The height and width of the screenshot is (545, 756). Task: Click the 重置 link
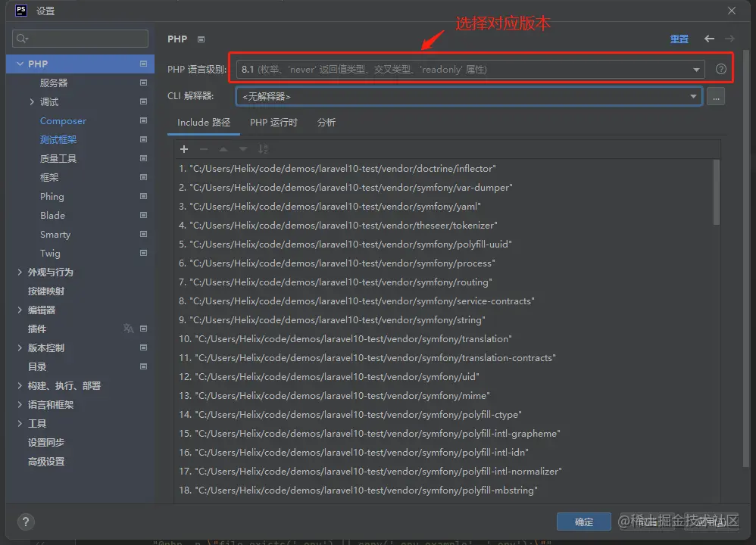[679, 39]
